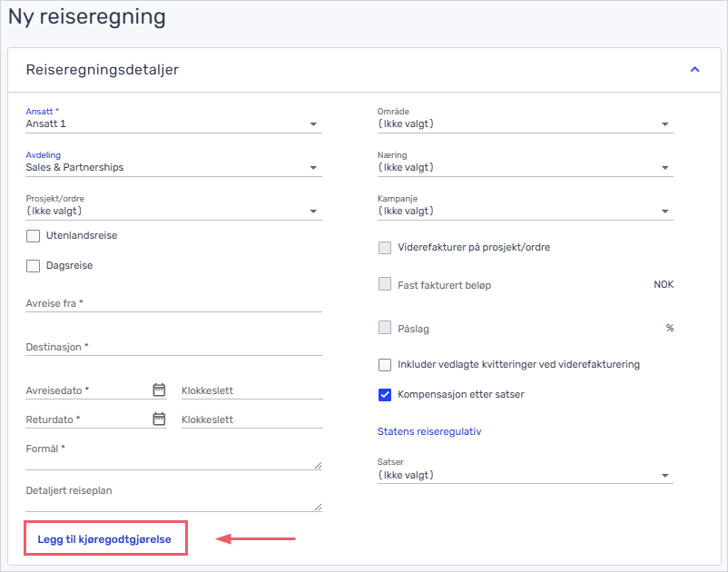Open the Statens reiseregulativ link

(x=428, y=432)
